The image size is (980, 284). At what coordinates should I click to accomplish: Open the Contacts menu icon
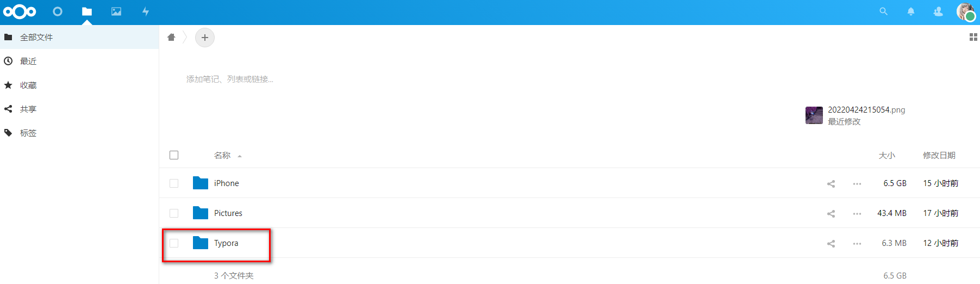coord(938,11)
